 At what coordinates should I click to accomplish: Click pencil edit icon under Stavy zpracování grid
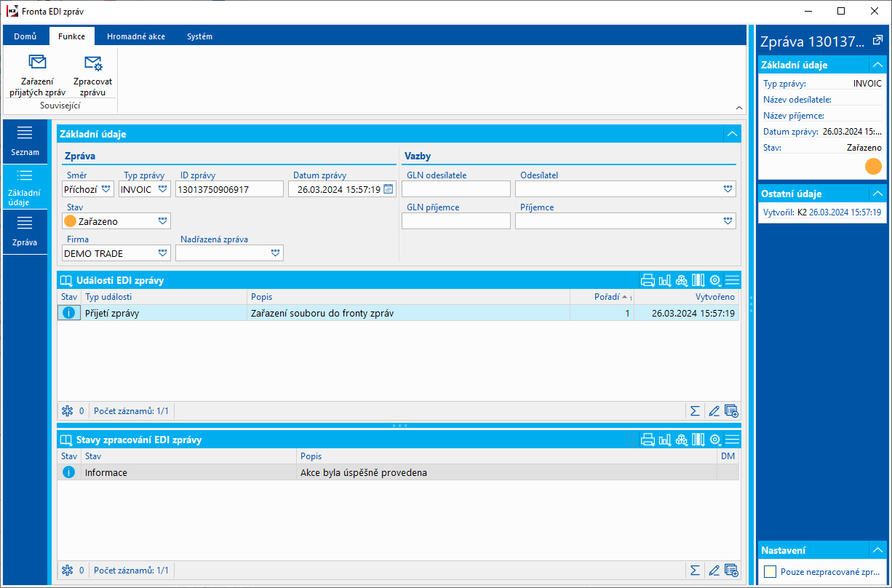point(714,571)
